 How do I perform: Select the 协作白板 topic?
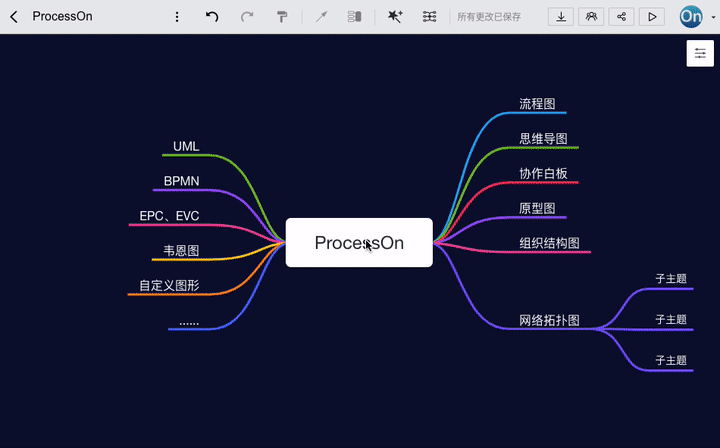click(543, 174)
